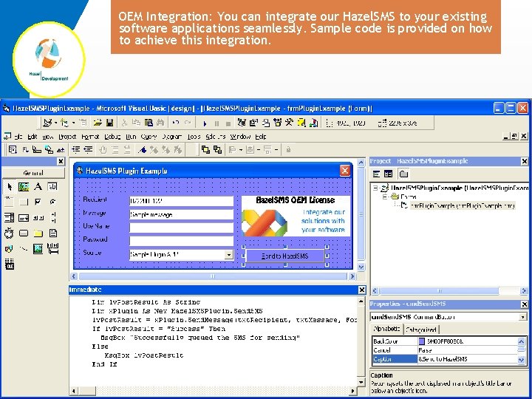Switch to the Categorized tab in Properties
Viewport: 532px width, 399px height.
421,330
